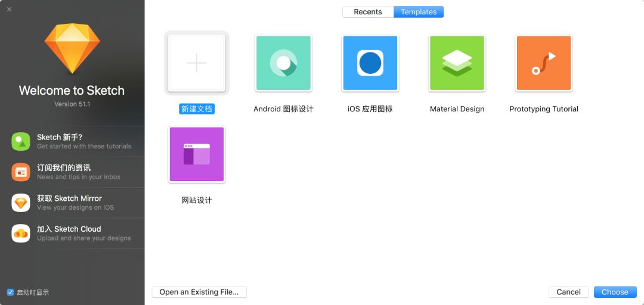Click the orange newsletter subscribe icon
644x305 pixels.
point(20,172)
